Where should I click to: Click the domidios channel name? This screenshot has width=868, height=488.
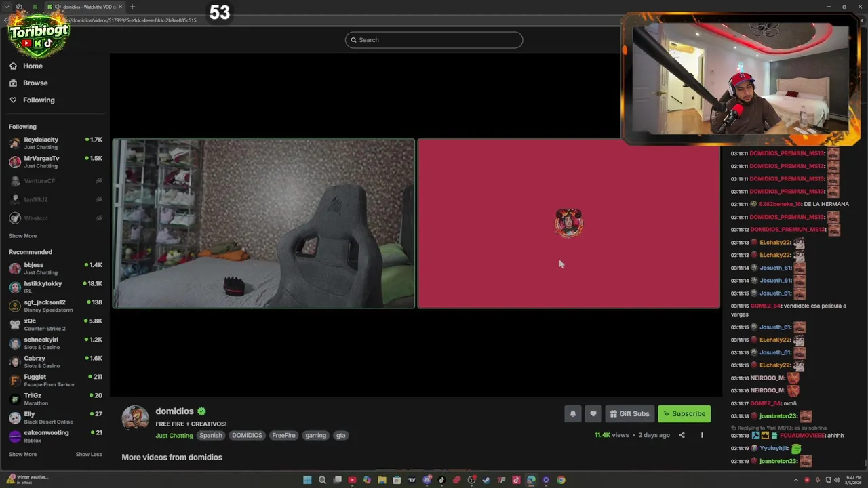click(174, 411)
